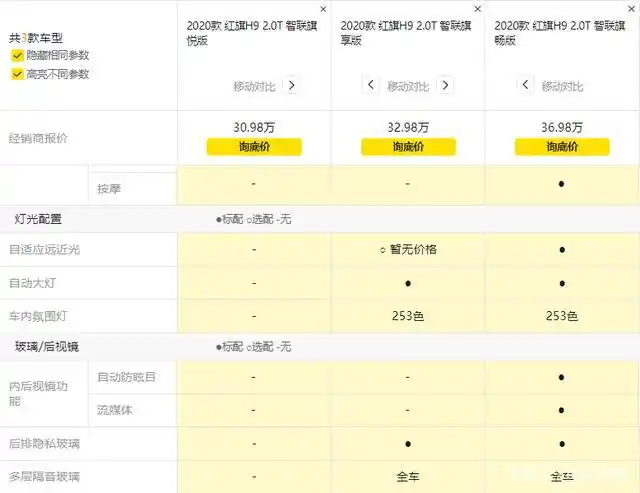This screenshot has height=493, width=640.
Task: Click the 共3款车型 count text
Action: [x=36, y=38]
